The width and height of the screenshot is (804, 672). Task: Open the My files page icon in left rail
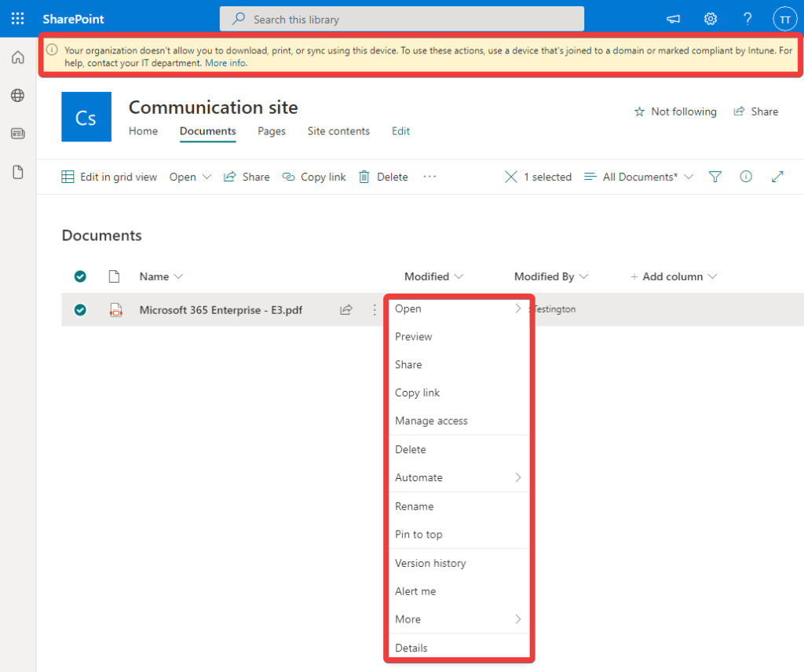click(x=18, y=172)
